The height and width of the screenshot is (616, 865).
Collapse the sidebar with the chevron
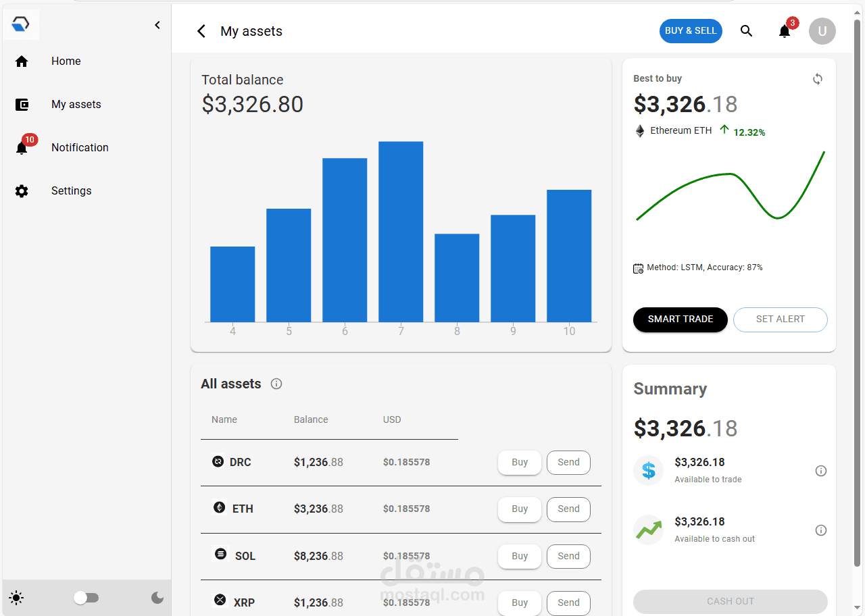click(157, 25)
